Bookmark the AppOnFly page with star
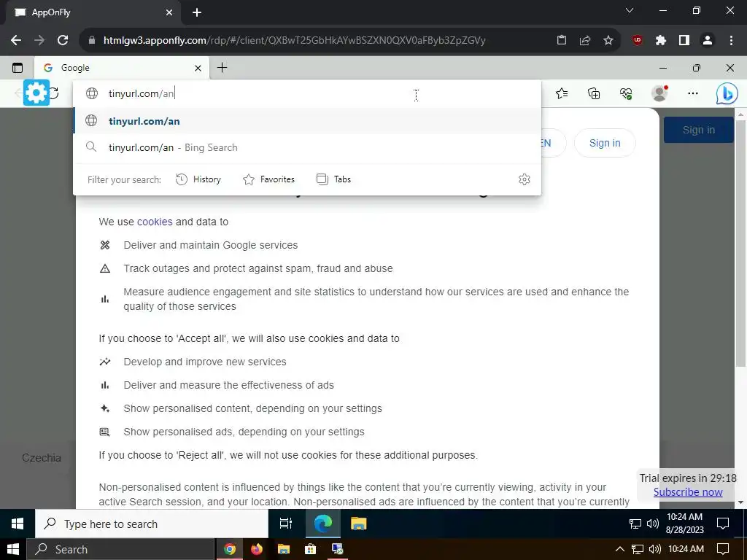The height and width of the screenshot is (560, 747). point(608,41)
